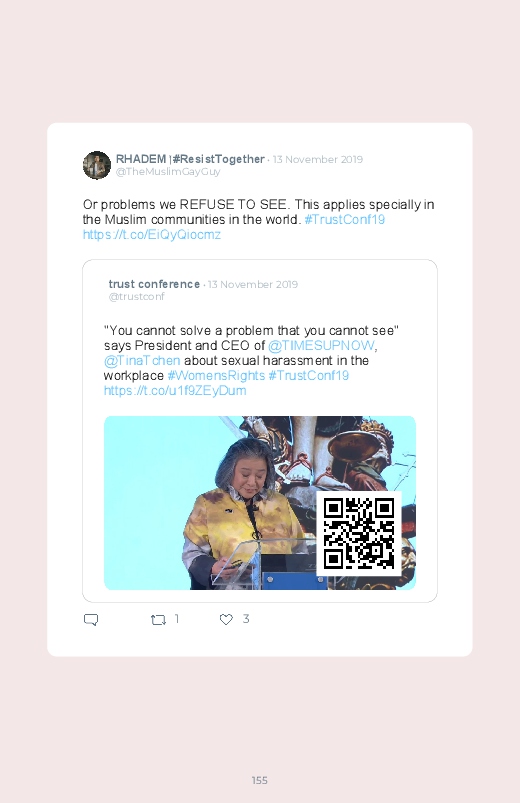Image resolution: width=520 pixels, height=803 pixels.
Task: Click the @TheMuslimGayGuy handle
Action: (168, 172)
